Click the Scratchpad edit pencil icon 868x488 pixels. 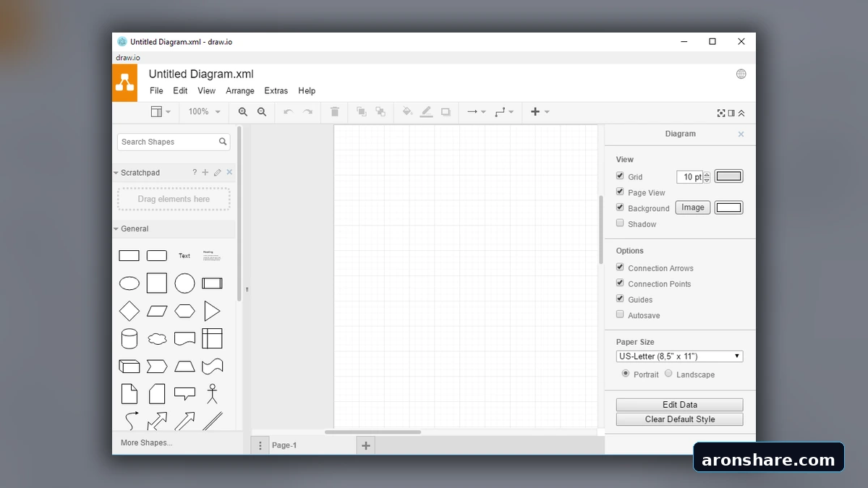tap(217, 173)
